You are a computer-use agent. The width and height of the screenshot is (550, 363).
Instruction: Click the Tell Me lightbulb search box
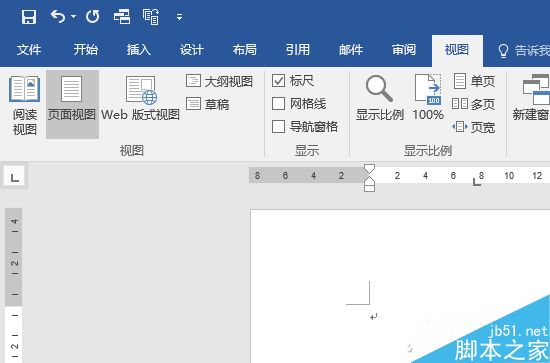pyautogui.click(x=523, y=51)
